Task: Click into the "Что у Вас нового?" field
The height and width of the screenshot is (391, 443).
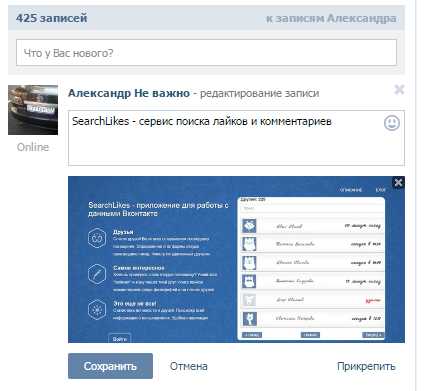Action: point(206,53)
